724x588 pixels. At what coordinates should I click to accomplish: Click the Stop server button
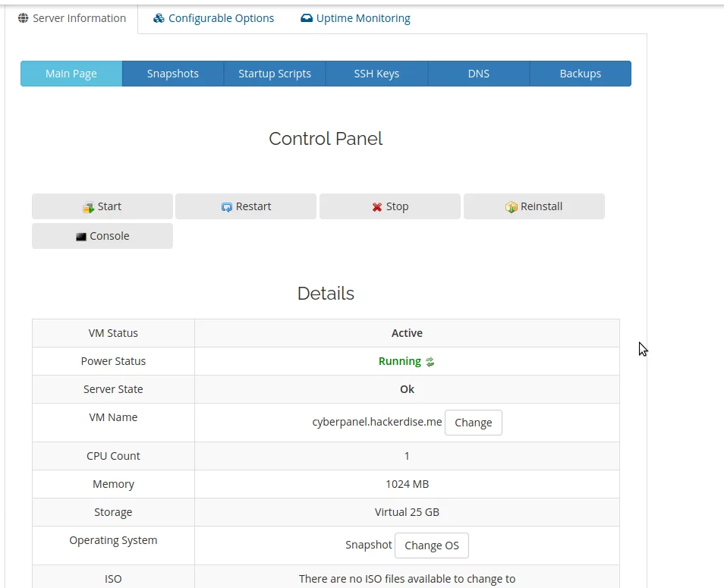(390, 206)
